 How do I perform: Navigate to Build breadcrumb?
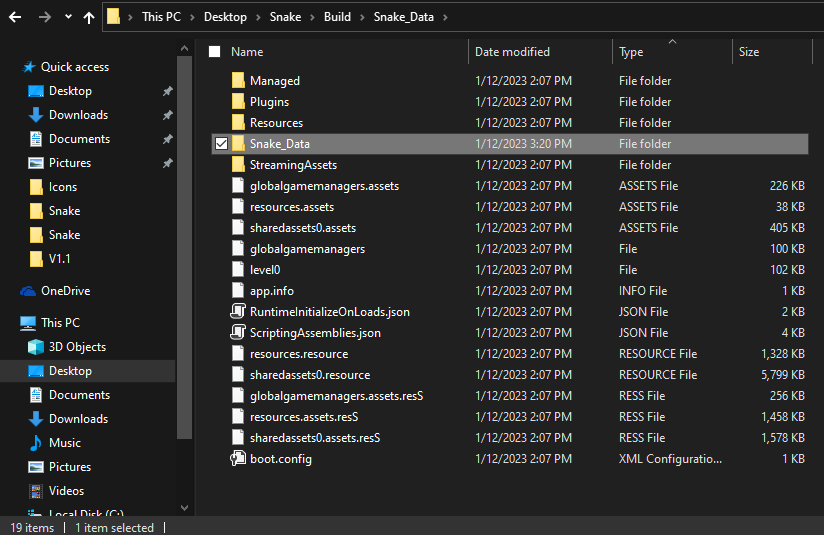337,17
